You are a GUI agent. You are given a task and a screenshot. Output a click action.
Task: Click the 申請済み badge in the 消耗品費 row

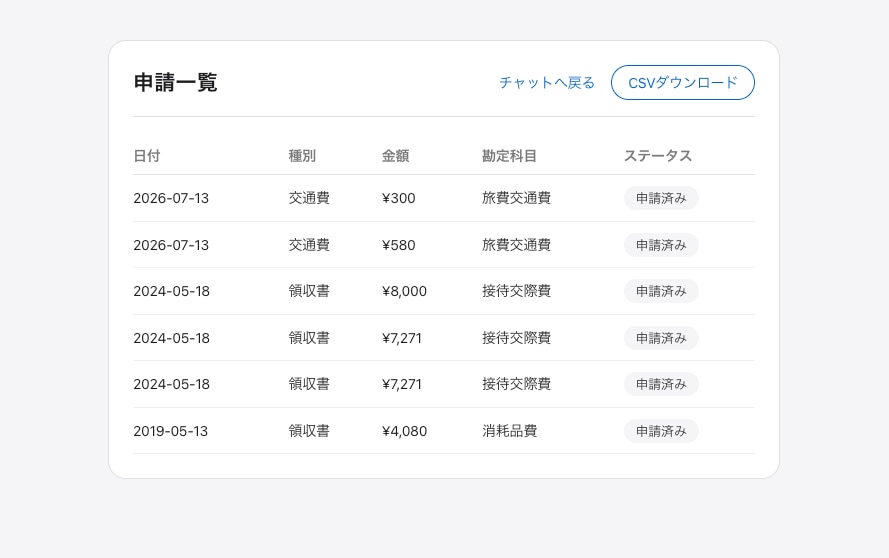(x=661, y=431)
